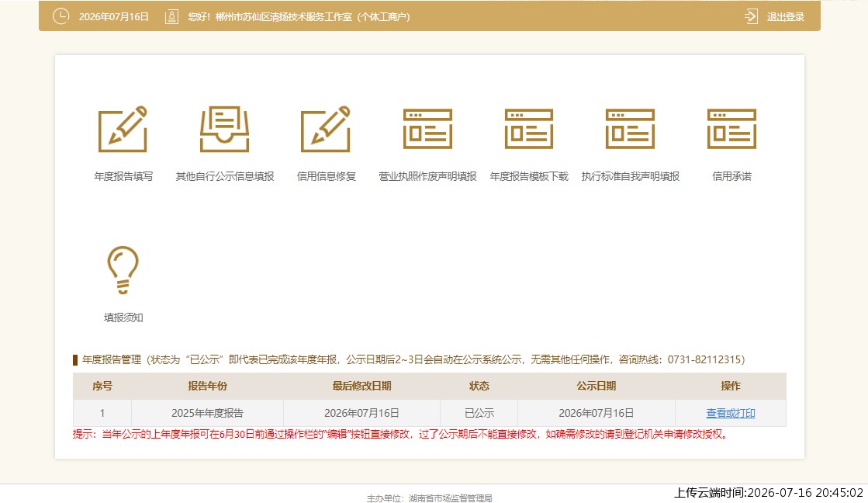Click the 信用承诺 label
The image size is (868, 503).
point(731,176)
